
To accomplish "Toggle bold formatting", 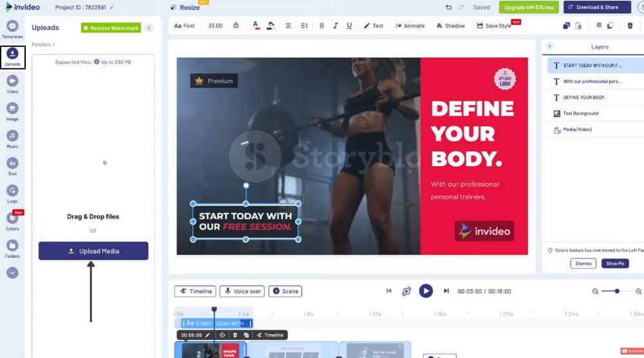I will 321,26.
